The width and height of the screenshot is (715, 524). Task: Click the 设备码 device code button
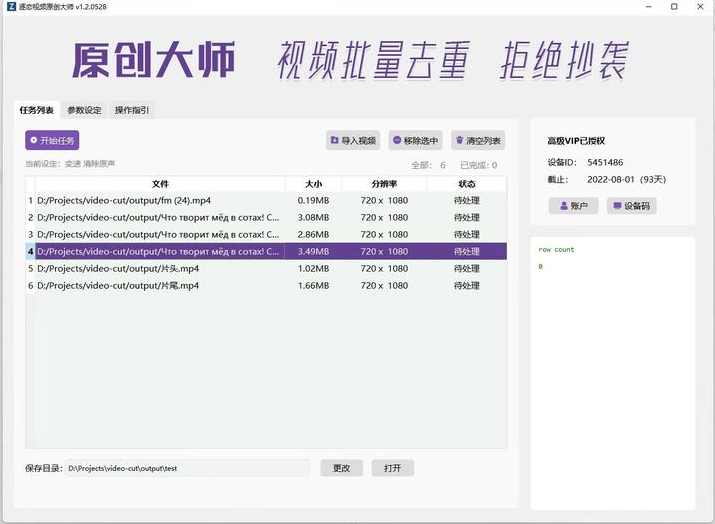coord(631,206)
